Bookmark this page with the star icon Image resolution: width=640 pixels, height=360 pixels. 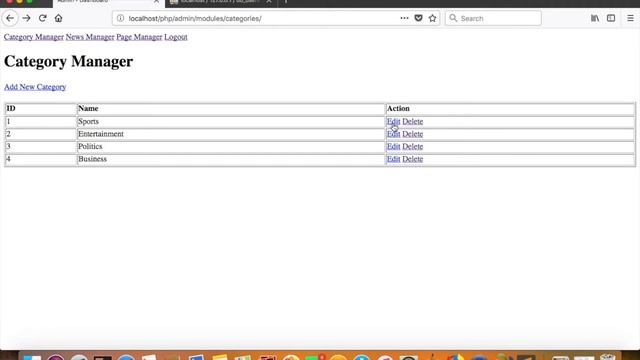click(x=433, y=18)
